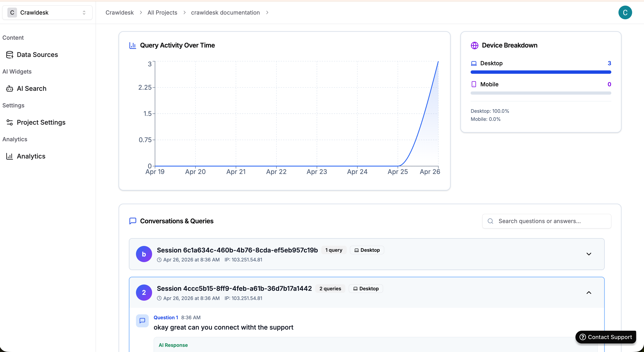Viewport: 644px width, 352px height.
Task: Click the user avatar in top right
Action: click(x=625, y=13)
